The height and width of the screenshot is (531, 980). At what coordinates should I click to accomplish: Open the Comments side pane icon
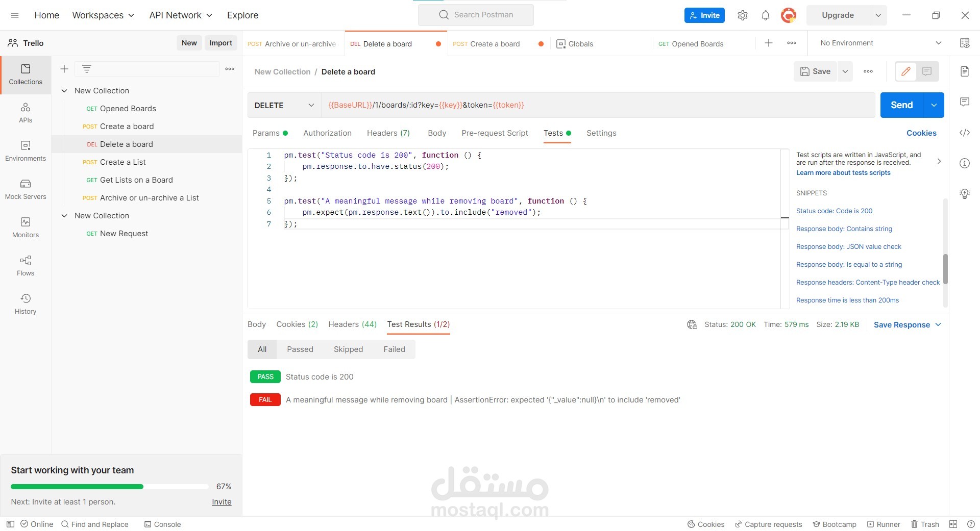(965, 102)
